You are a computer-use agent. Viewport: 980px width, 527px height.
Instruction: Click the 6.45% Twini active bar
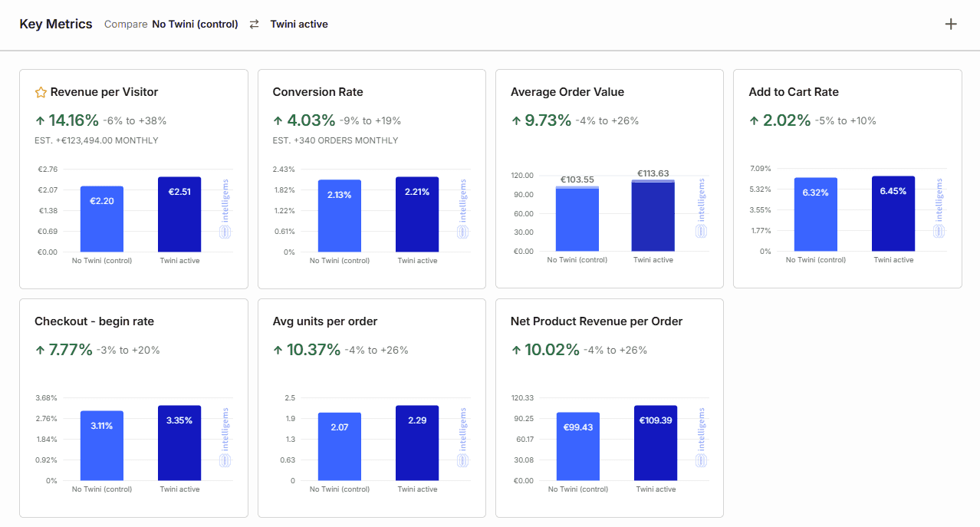click(x=893, y=213)
